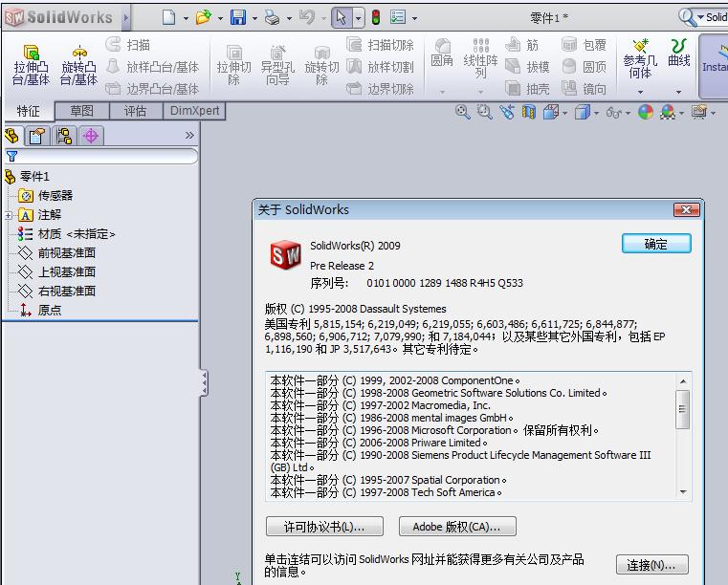This screenshot has width=728, height=585.
Task: Click 许可协议书(L)... button
Action: [x=324, y=527]
